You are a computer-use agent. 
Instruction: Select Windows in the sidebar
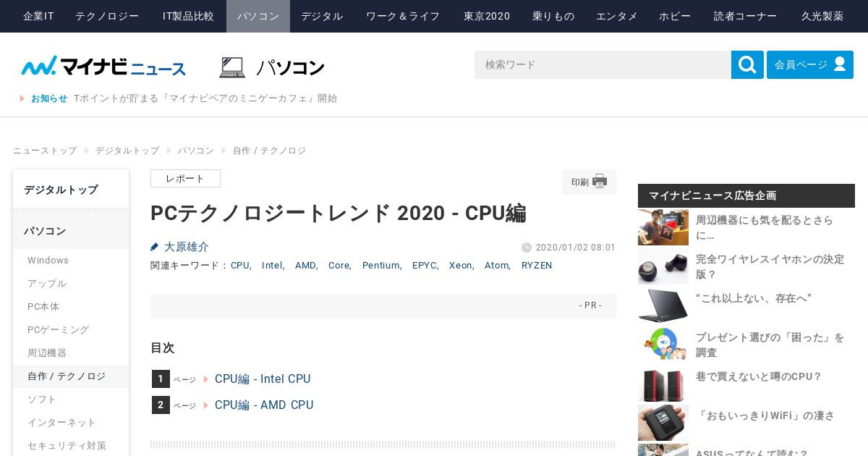pos(71,261)
